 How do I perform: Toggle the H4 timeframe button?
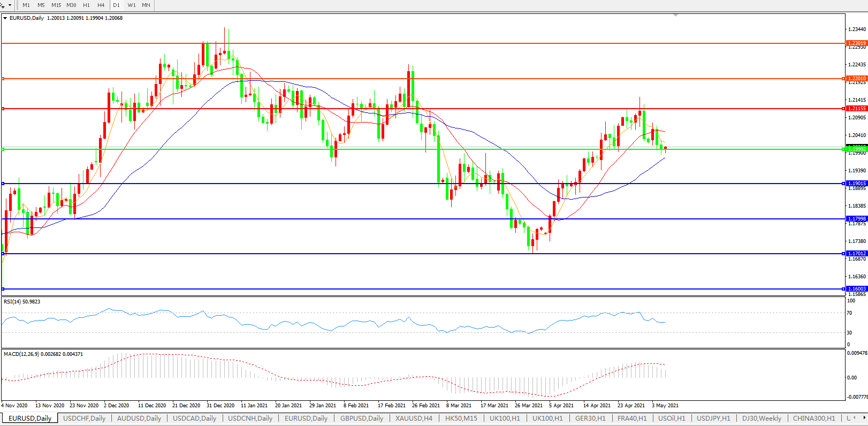101,5
